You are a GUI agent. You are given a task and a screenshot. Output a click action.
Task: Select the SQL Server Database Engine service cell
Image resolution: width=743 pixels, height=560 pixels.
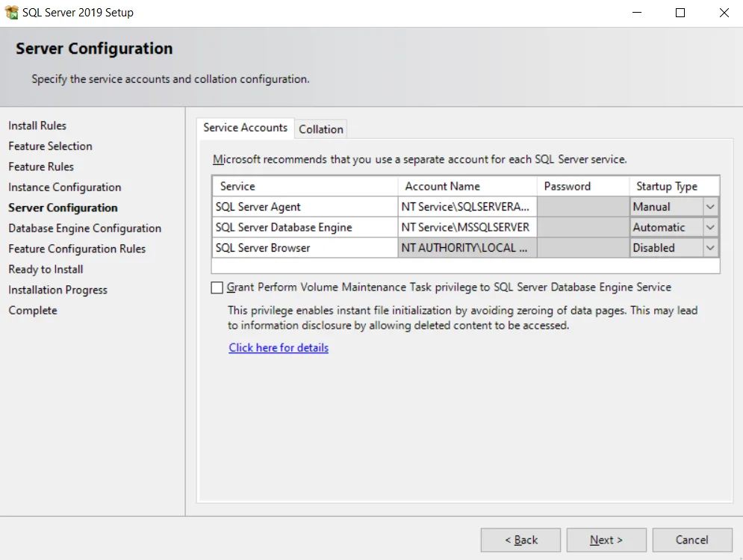click(305, 228)
